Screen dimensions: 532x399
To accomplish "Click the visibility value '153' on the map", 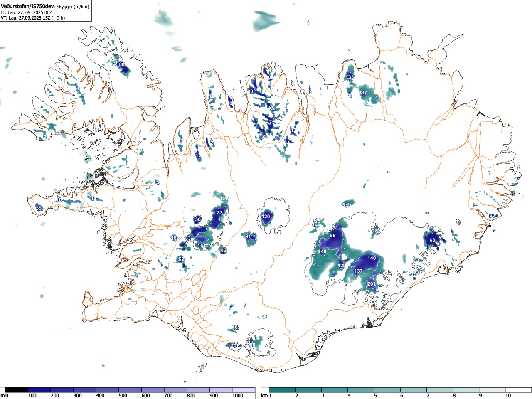I will coord(347,205).
